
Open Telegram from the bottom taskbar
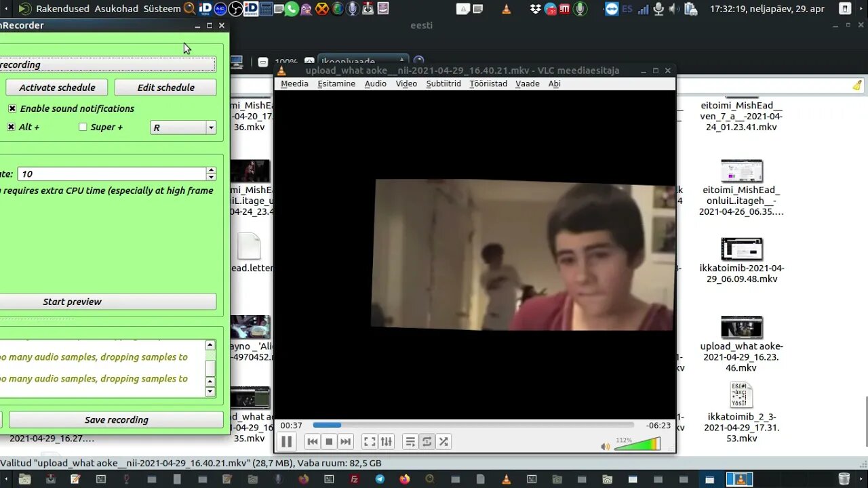pos(380,479)
